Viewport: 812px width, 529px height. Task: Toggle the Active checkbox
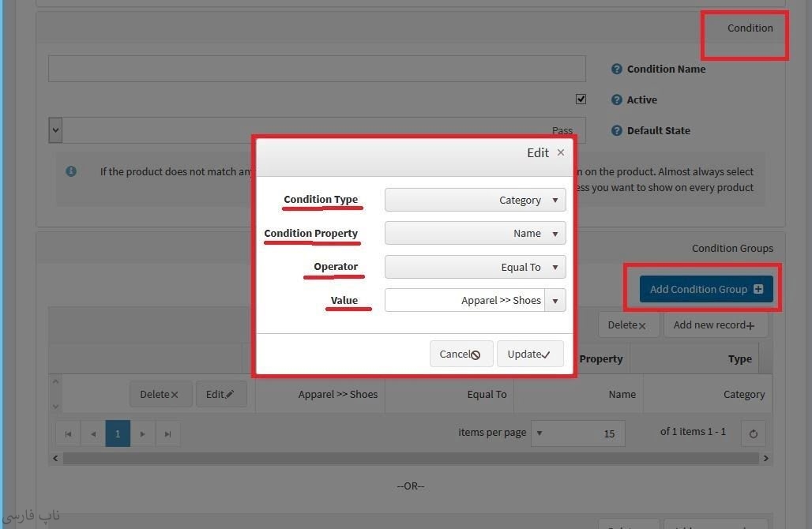click(581, 99)
